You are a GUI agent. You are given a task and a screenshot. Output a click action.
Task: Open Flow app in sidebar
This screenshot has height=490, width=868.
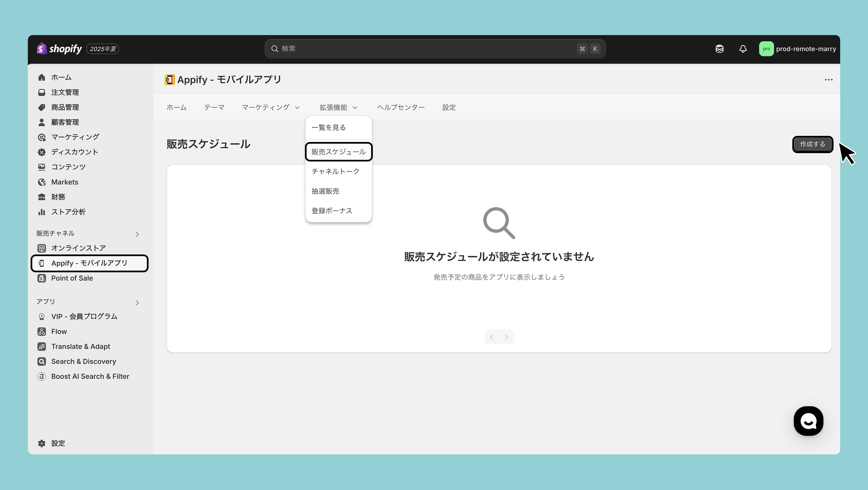59,332
